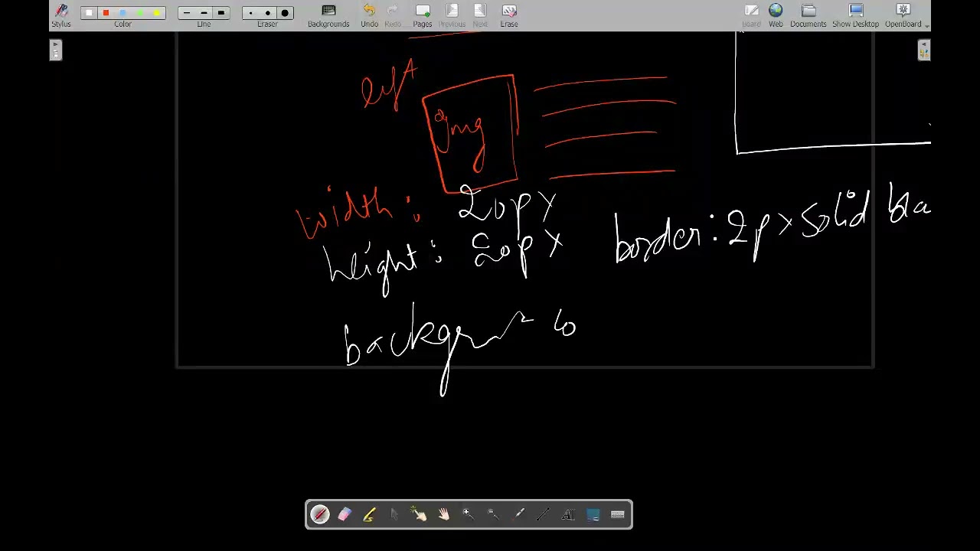Viewport: 980px width, 551px height.
Task: Open the Web browser mode
Action: pos(776,15)
